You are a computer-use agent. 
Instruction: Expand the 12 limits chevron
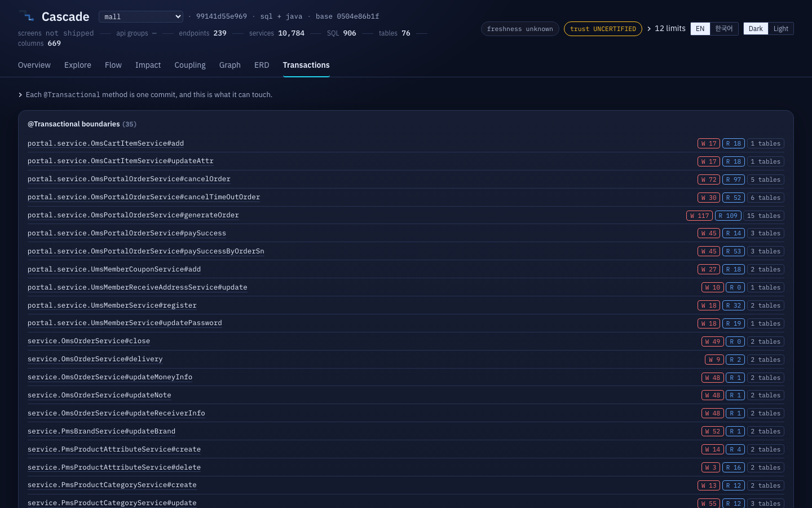649,29
